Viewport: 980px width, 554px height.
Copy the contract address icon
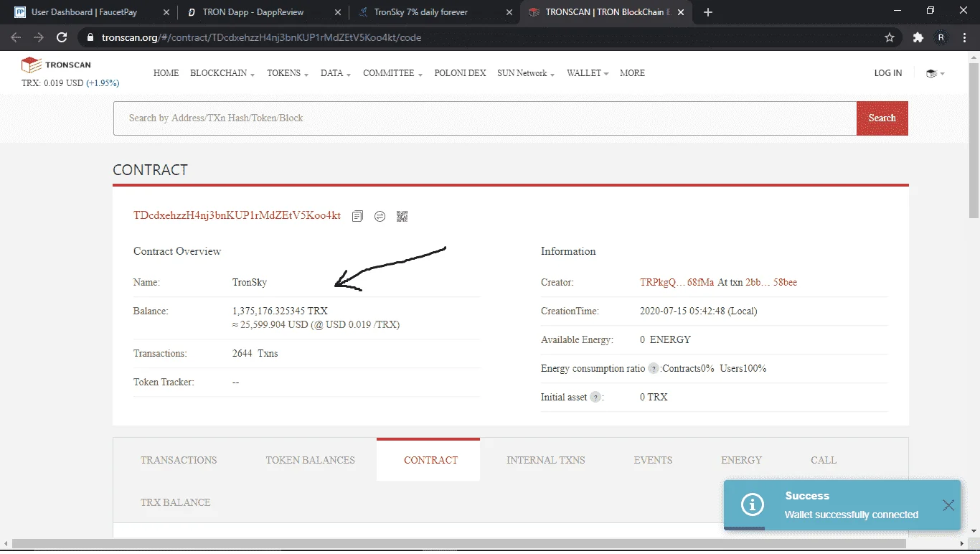click(x=357, y=216)
